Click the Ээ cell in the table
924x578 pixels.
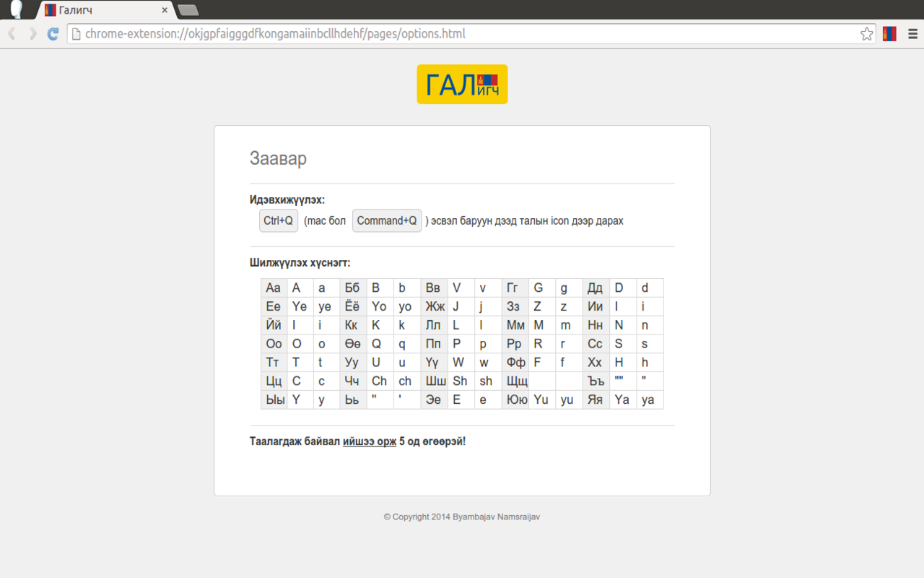click(x=434, y=400)
